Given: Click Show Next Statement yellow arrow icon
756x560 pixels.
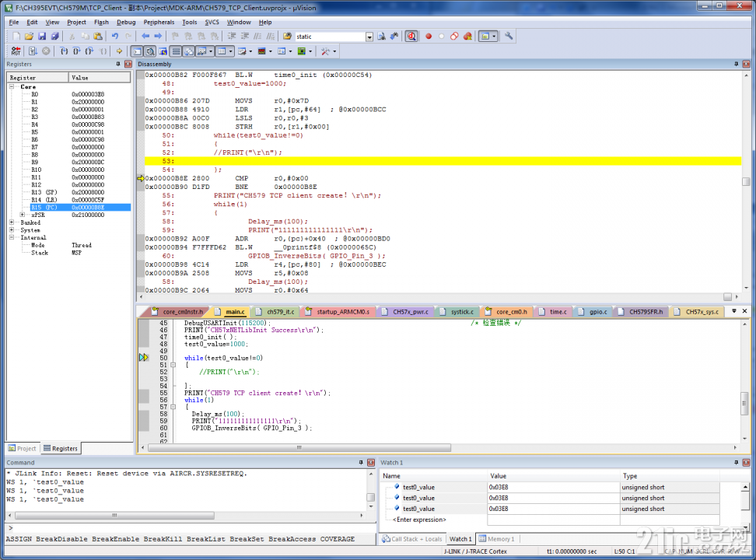Looking at the screenshot, I should (119, 51).
